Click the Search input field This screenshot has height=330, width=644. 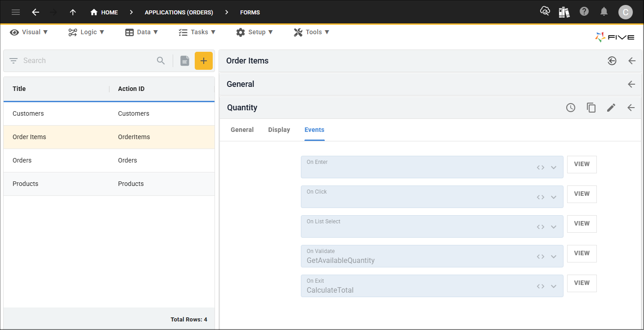[x=85, y=61]
